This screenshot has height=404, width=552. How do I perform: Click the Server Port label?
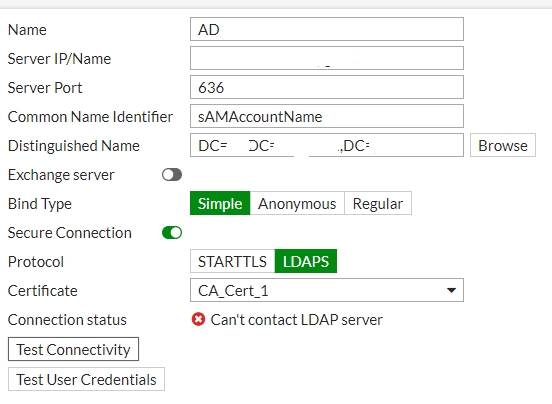(x=45, y=88)
